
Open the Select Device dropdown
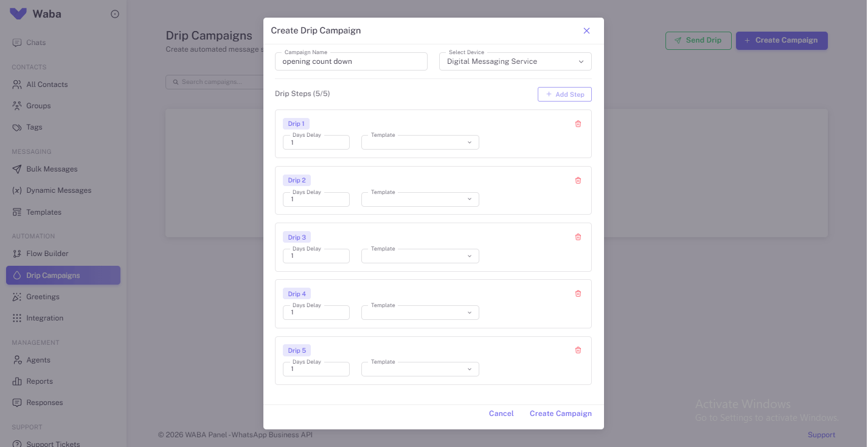pos(515,61)
